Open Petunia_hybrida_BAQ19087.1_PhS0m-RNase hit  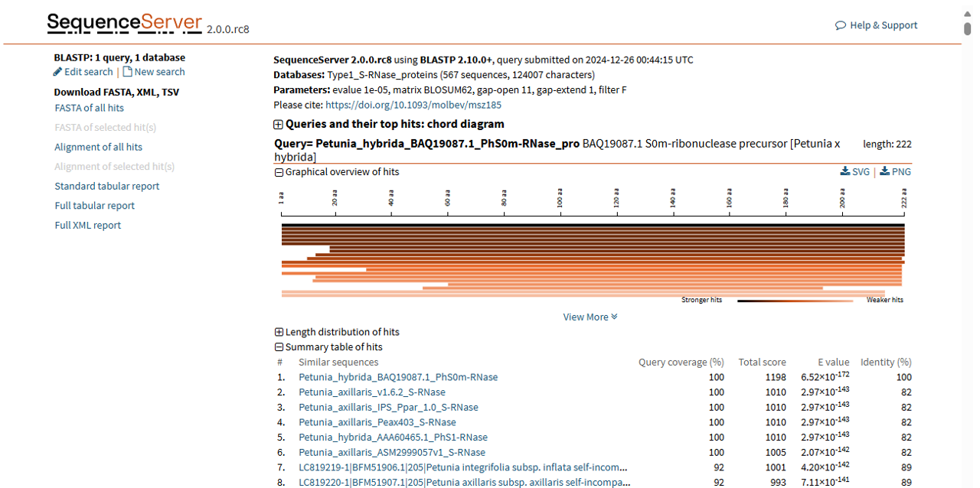tap(398, 377)
